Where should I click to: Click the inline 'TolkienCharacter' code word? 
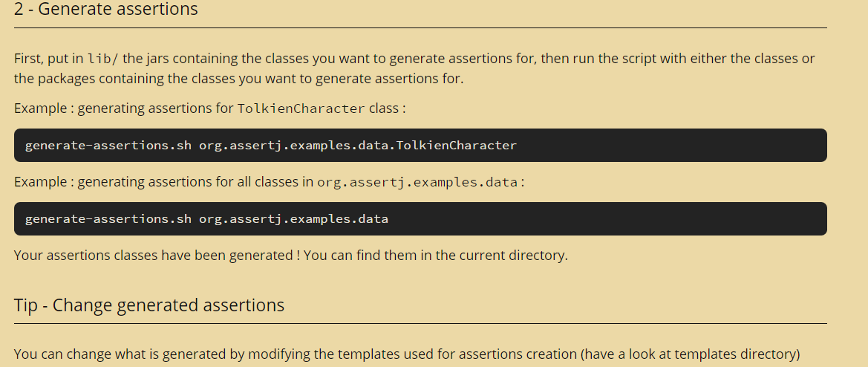[301, 108]
